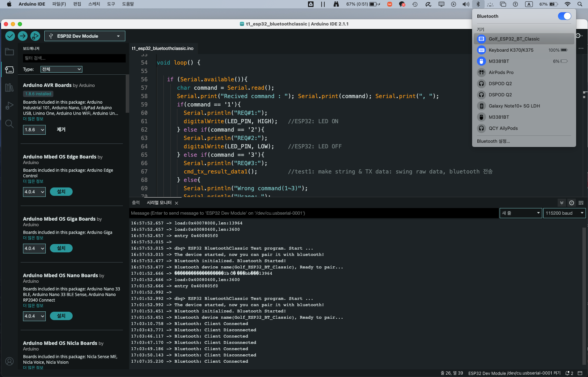Open the Boards Manager sidebar icon
This screenshot has width=588, height=377.
pos(9,70)
